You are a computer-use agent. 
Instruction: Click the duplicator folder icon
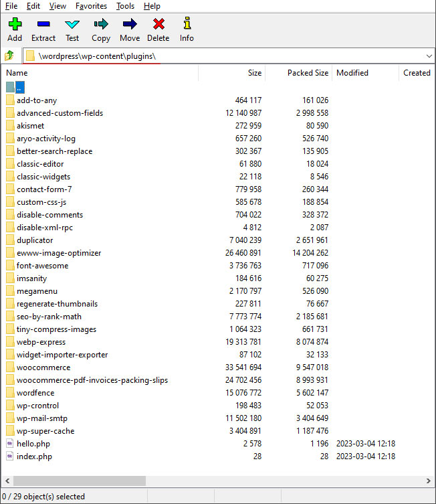click(10, 240)
